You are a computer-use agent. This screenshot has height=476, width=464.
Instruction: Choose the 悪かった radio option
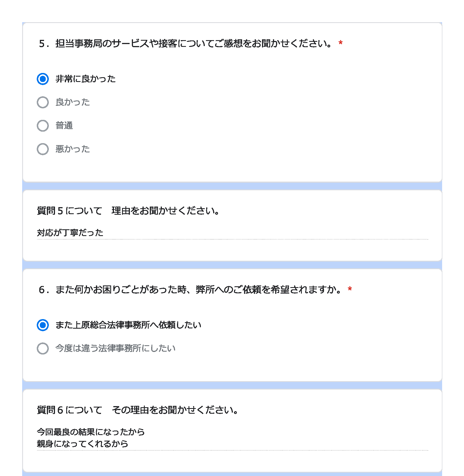coord(43,149)
